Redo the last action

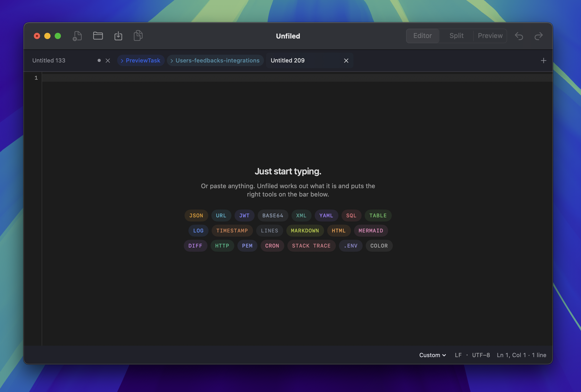(539, 36)
